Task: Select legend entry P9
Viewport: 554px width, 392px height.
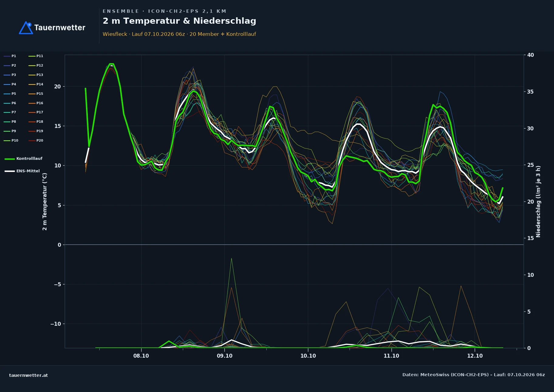Action: [x=10, y=131]
